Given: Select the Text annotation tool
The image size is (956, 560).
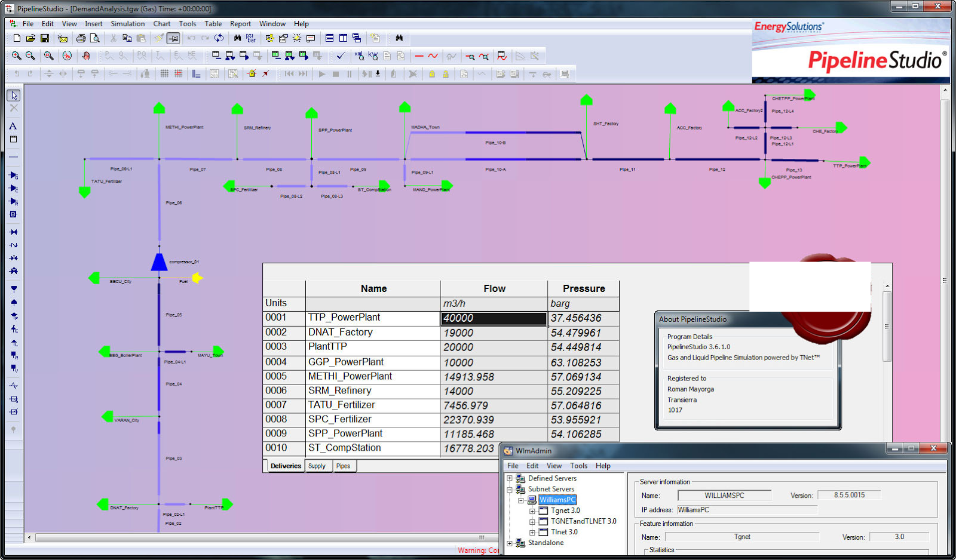Looking at the screenshot, I should point(13,126).
